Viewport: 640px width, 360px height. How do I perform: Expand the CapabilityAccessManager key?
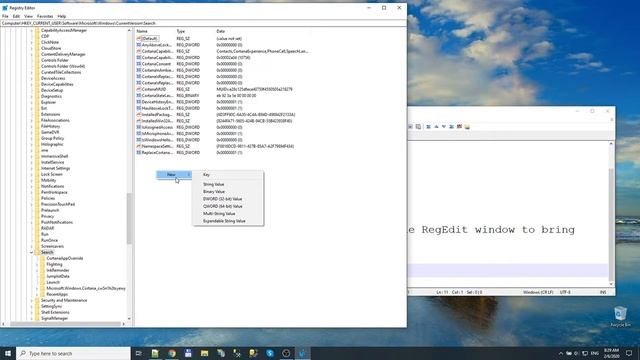31,30
